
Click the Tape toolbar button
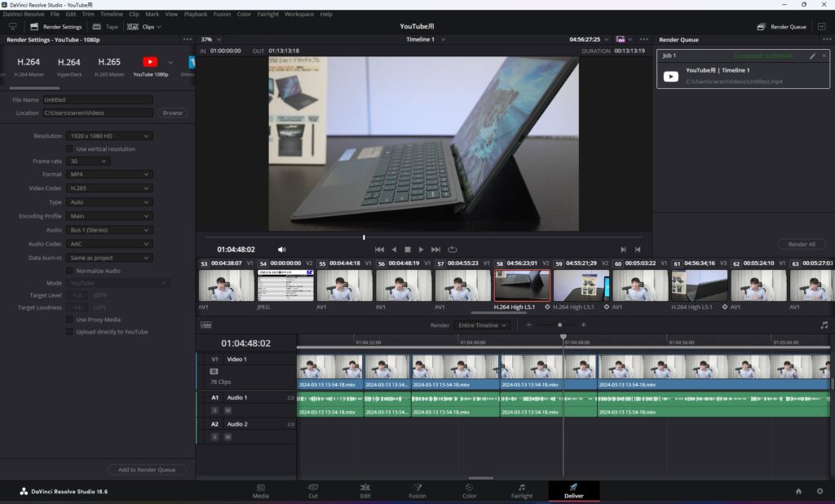click(105, 27)
